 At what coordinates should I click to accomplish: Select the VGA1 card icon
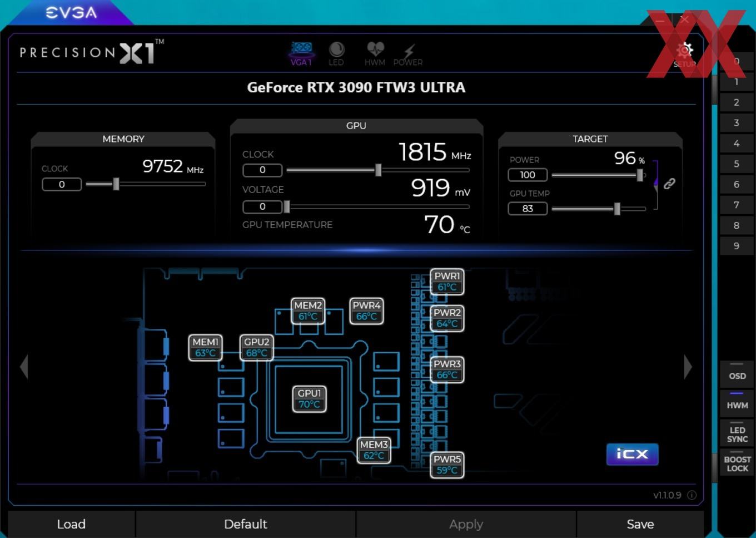(301, 53)
